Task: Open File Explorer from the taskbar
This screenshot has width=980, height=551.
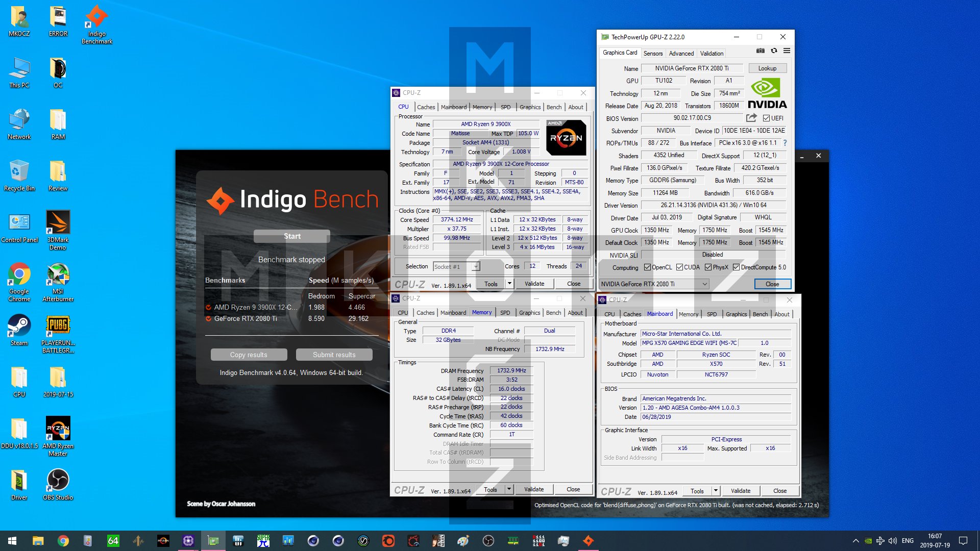Action: pyautogui.click(x=38, y=541)
